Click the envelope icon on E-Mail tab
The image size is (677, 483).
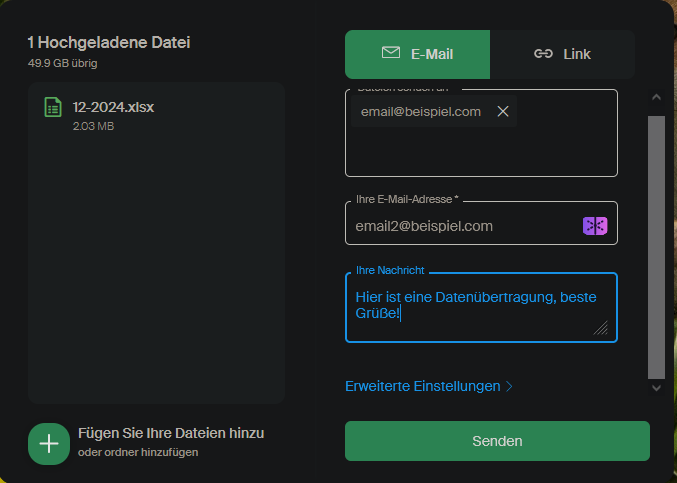391,53
